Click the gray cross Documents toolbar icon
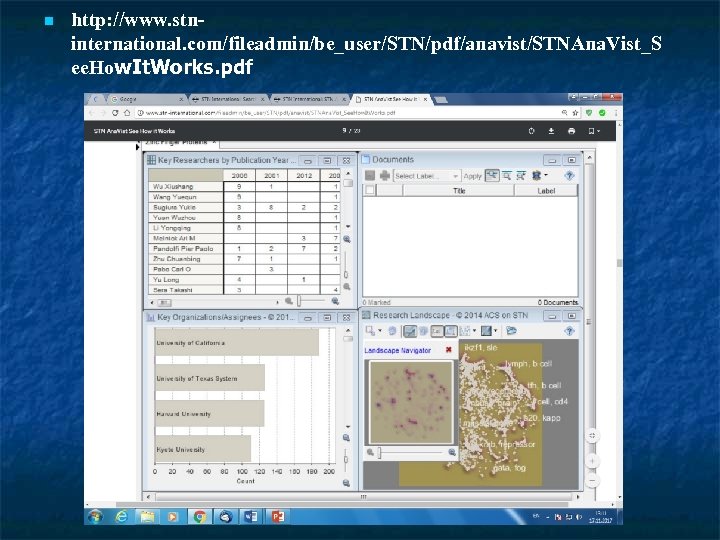The height and width of the screenshot is (540, 720). click(385, 175)
